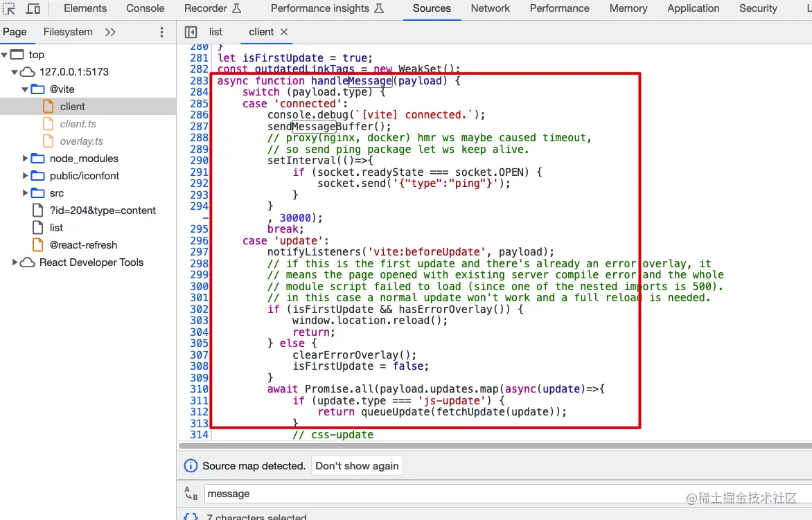Expand the src folder
Image resolution: width=812 pixels, height=520 pixels.
point(25,193)
